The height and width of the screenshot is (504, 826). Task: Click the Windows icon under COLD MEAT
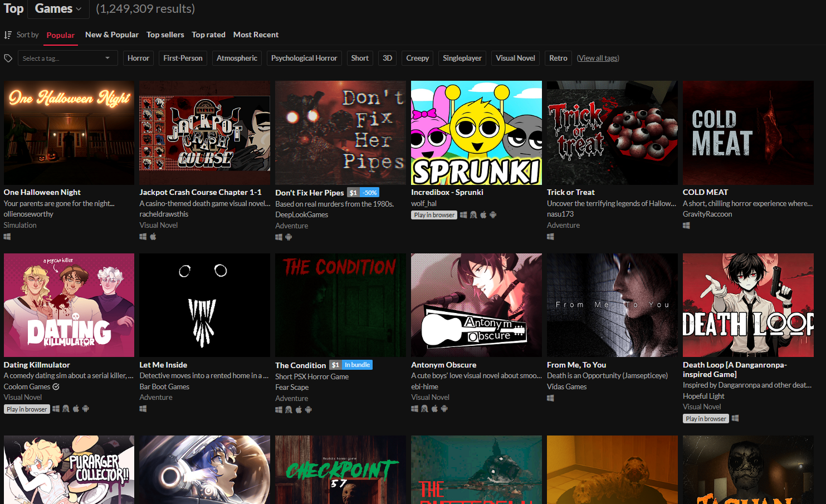click(687, 226)
